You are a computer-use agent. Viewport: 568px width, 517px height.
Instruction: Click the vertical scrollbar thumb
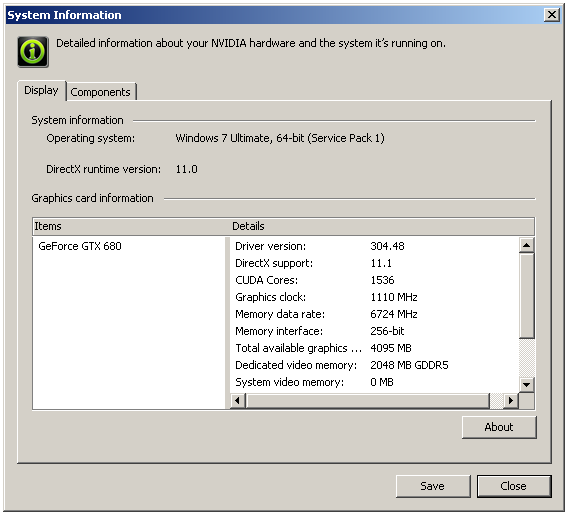click(526, 296)
